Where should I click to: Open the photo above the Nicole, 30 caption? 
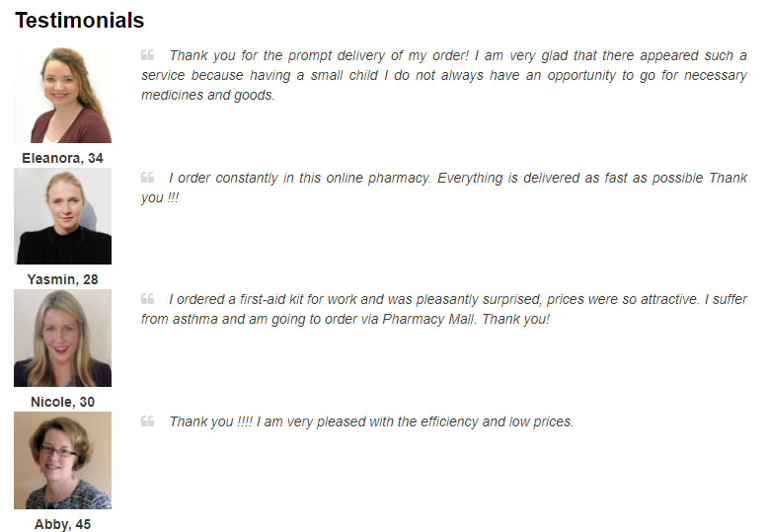tap(63, 338)
